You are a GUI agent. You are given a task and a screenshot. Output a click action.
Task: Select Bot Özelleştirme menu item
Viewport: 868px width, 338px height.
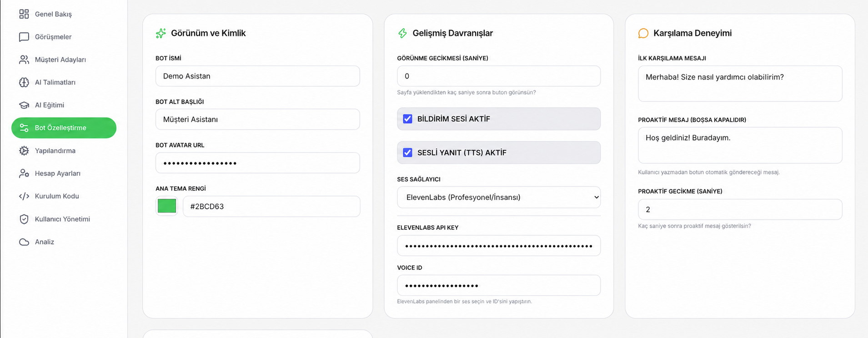(64, 128)
